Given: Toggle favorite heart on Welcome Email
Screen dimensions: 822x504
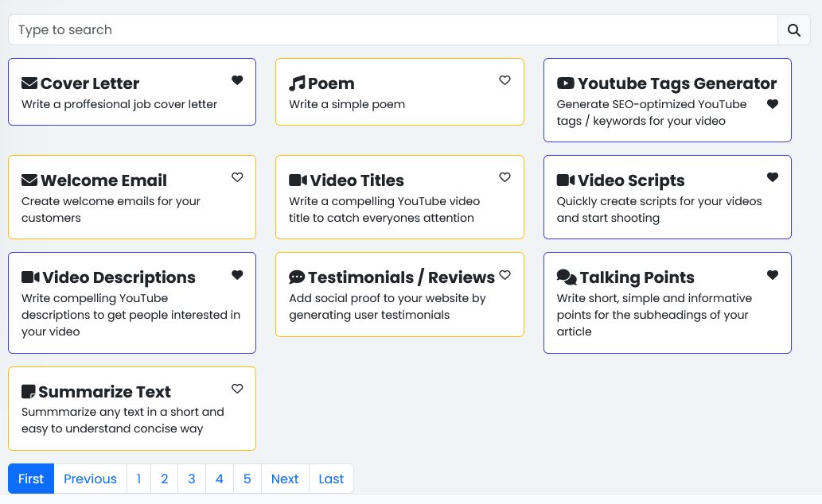Looking at the screenshot, I should point(237,177).
